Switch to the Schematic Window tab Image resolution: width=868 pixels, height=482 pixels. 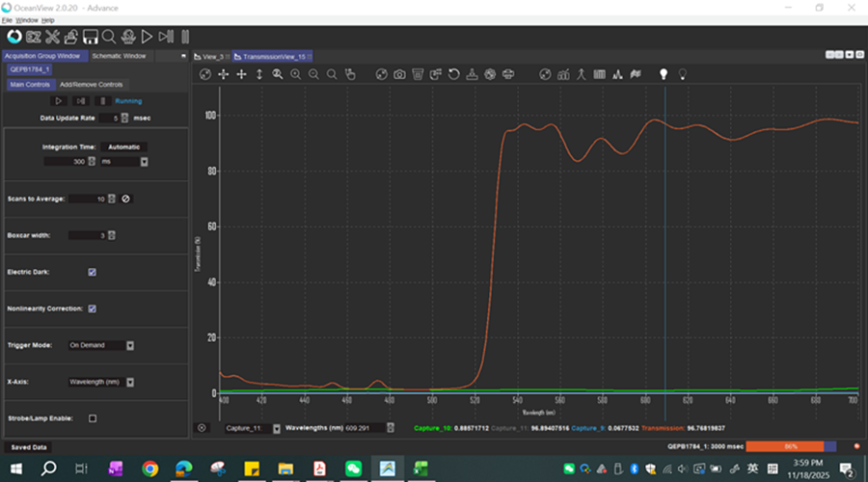pyautogui.click(x=119, y=56)
